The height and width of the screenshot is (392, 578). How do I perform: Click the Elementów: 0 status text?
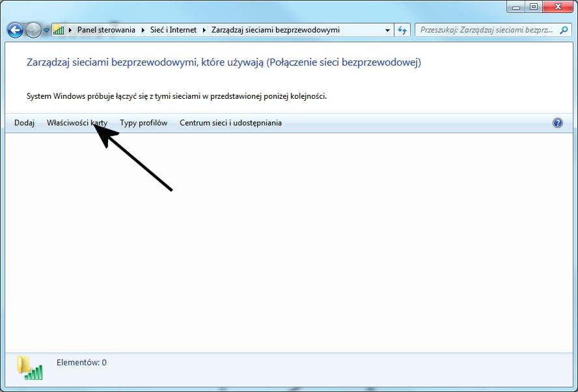click(81, 363)
